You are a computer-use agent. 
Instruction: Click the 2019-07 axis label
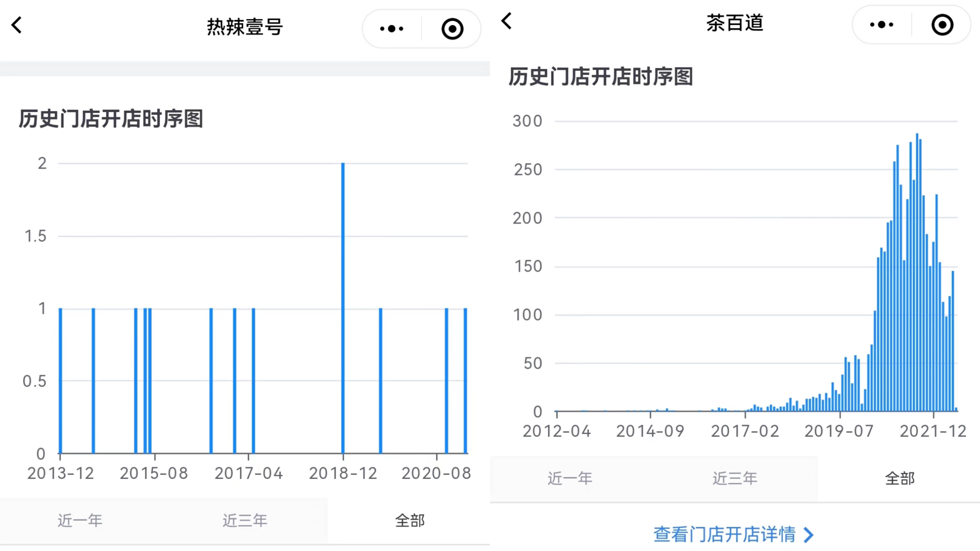pyautogui.click(x=839, y=432)
